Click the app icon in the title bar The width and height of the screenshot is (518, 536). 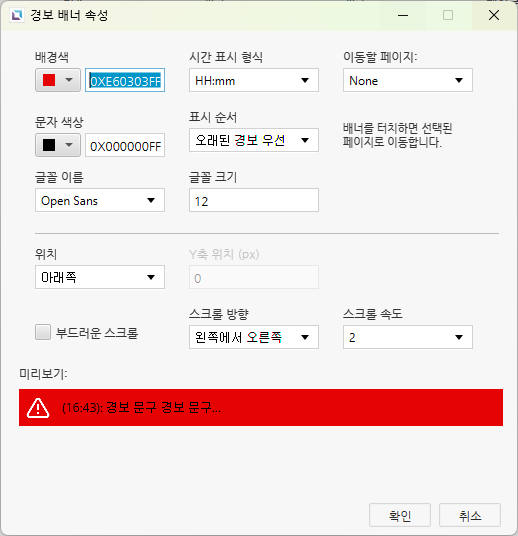17,15
